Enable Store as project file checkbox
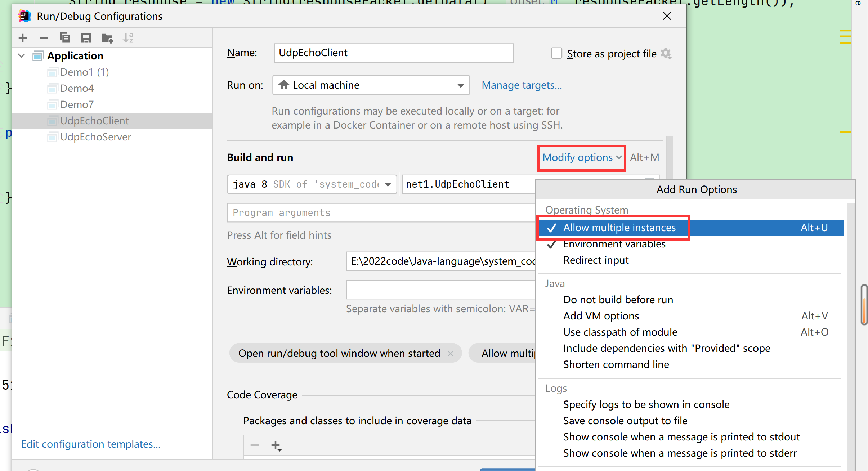Image resolution: width=868 pixels, height=471 pixels. pos(556,53)
